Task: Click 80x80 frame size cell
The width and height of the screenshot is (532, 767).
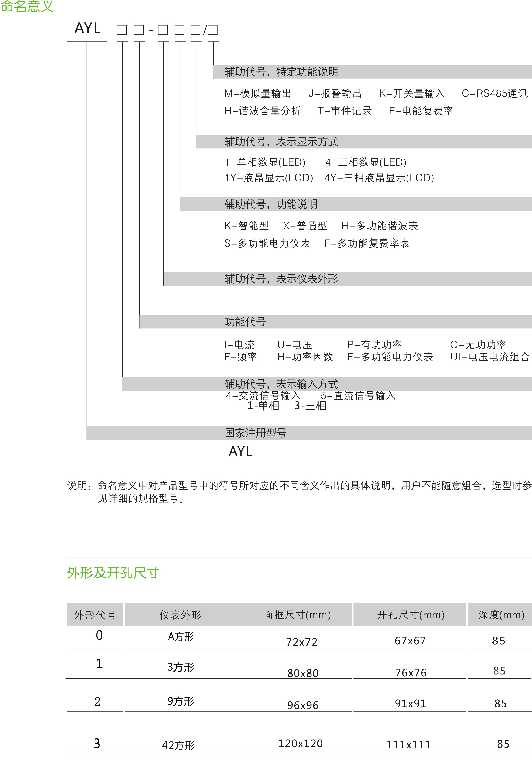Action: pyautogui.click(x=303, y=674)
